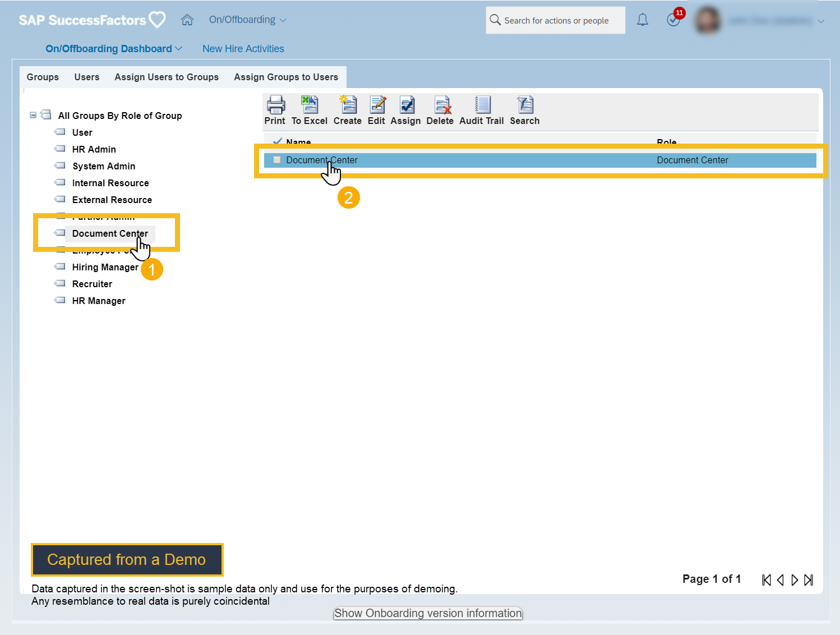Open the Assign Groups to Users tab

(x=286, y=77)
